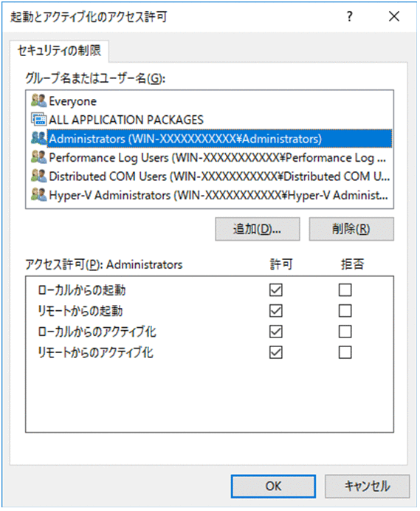
Task: Select the セキュリティの制限 tab
Action: pyautogui.click(x=59, y=51)
